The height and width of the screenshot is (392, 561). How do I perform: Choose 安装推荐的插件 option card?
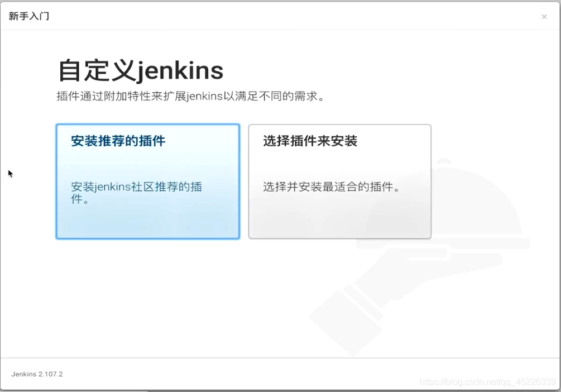(148, 181)
